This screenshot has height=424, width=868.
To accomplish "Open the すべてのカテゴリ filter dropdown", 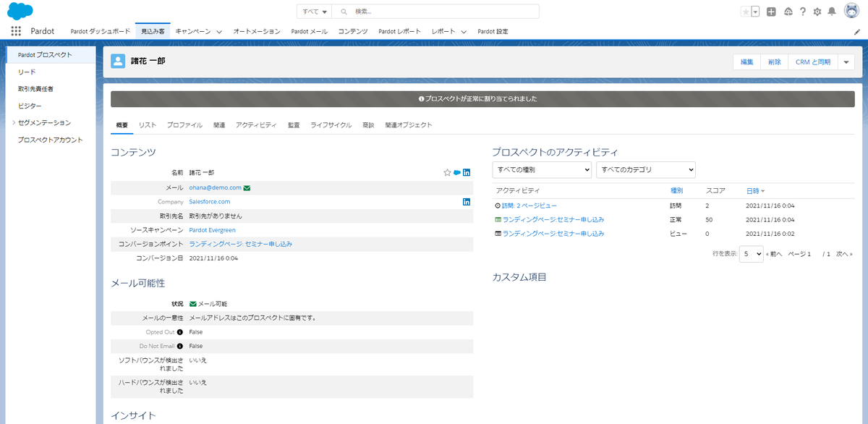I will pos(646,169).
